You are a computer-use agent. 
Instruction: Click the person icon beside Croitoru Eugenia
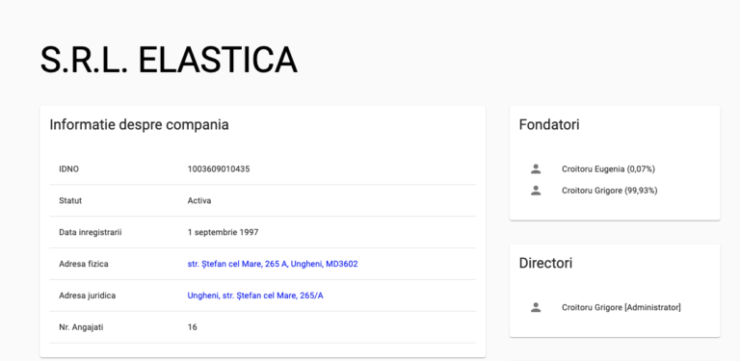536,169
